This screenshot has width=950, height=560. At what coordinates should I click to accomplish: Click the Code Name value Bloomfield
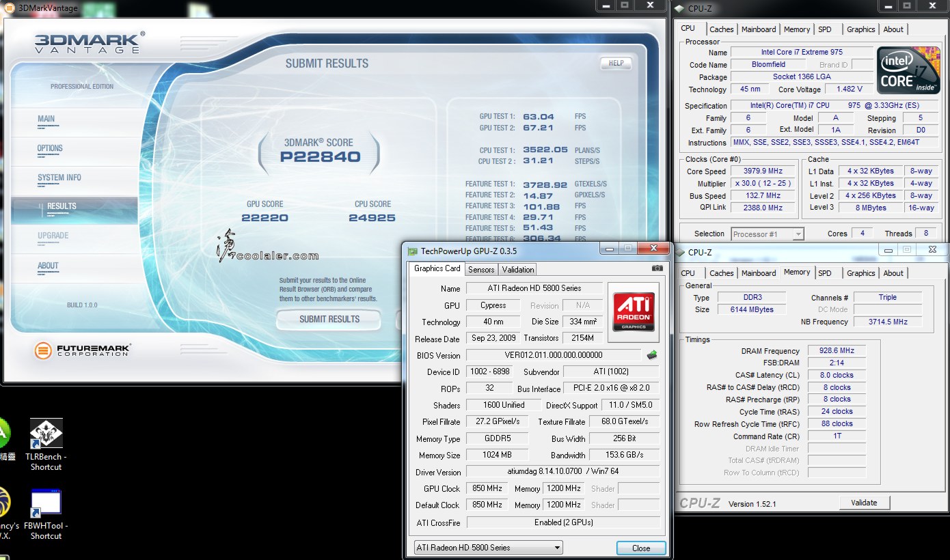click(x=768, y=64)
